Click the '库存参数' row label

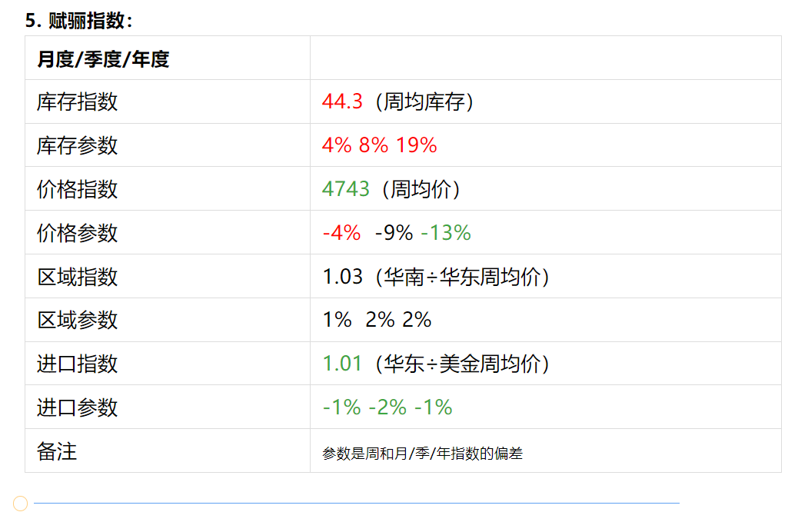(78, 145)
